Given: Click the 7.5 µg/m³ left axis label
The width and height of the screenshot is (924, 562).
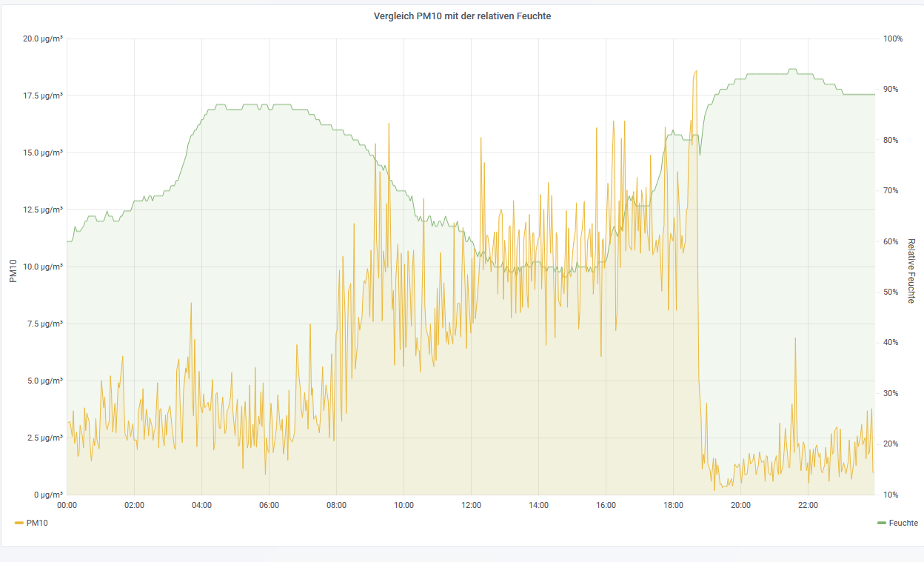Looking at the screenshot, I should [x=45, y=324].
